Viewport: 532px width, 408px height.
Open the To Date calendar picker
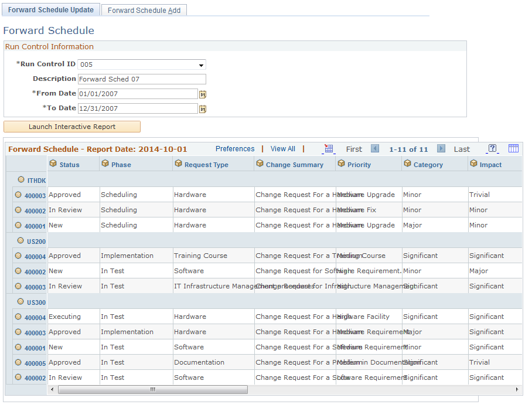[203, 109]
